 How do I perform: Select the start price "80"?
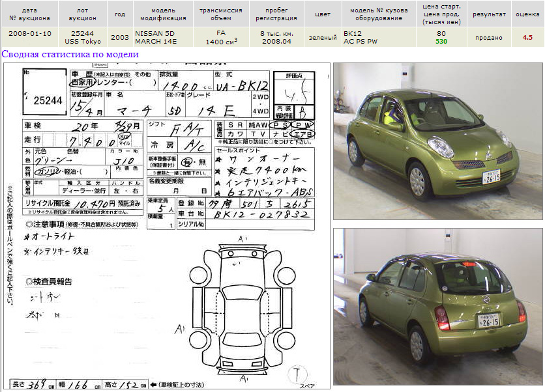point(441,34)
